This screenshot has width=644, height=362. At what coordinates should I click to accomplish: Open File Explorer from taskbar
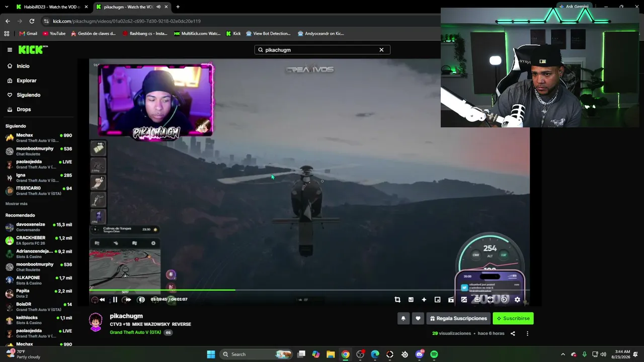331,354
